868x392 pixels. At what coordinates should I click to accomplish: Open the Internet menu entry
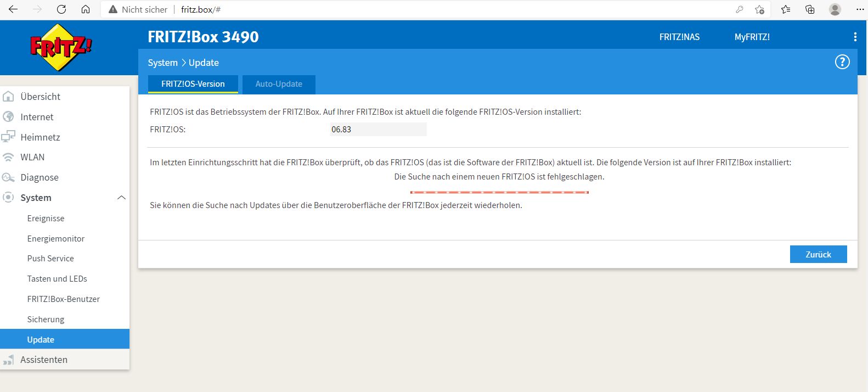tap(37, 117)
